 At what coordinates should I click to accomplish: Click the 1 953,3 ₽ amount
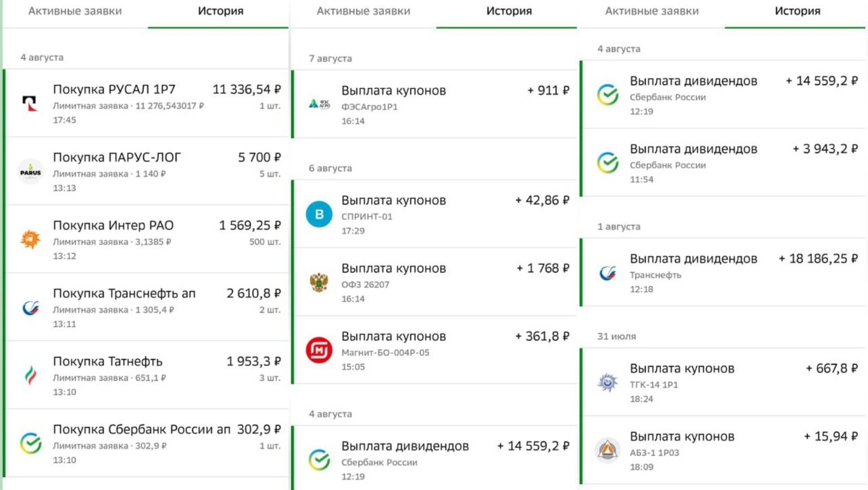[x=254, y=362]
